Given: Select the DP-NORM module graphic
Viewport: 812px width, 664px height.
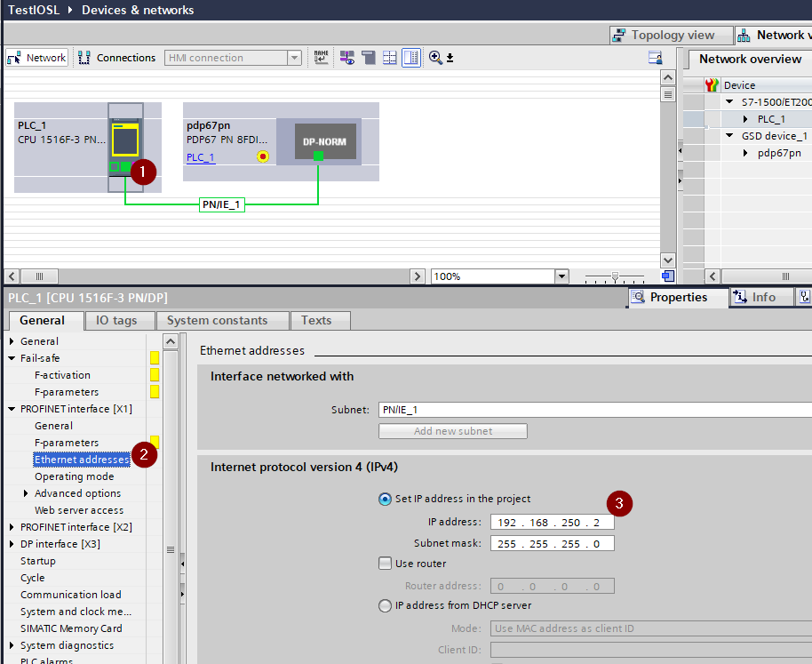Looking at the screenshot, I should 325,140.
